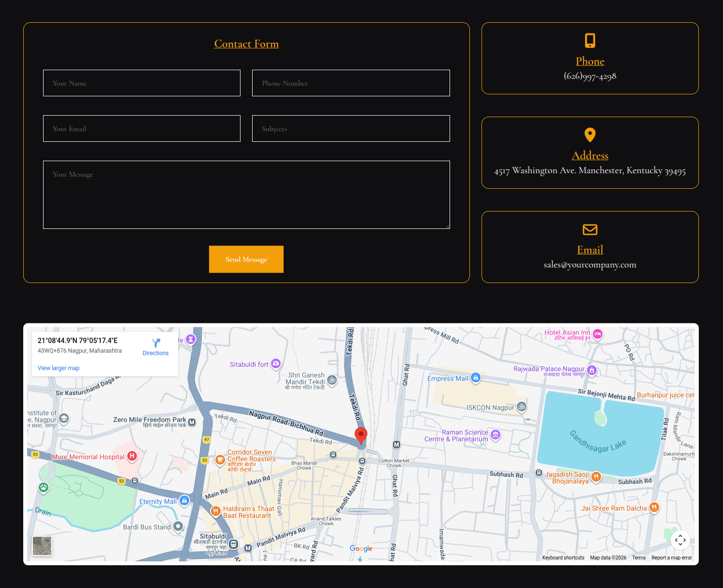Switch to satellite imagery thumbnail

tap(42, 546)
